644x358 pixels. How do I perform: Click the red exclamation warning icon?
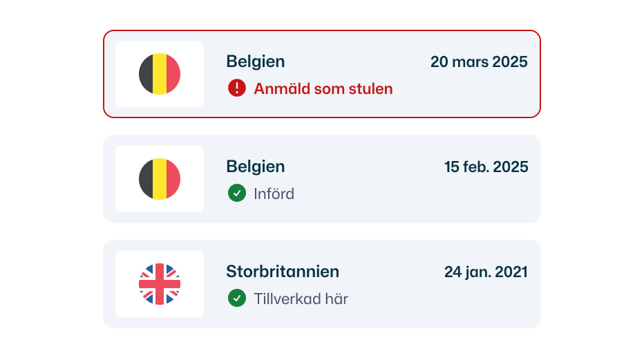tap(237, 88)
